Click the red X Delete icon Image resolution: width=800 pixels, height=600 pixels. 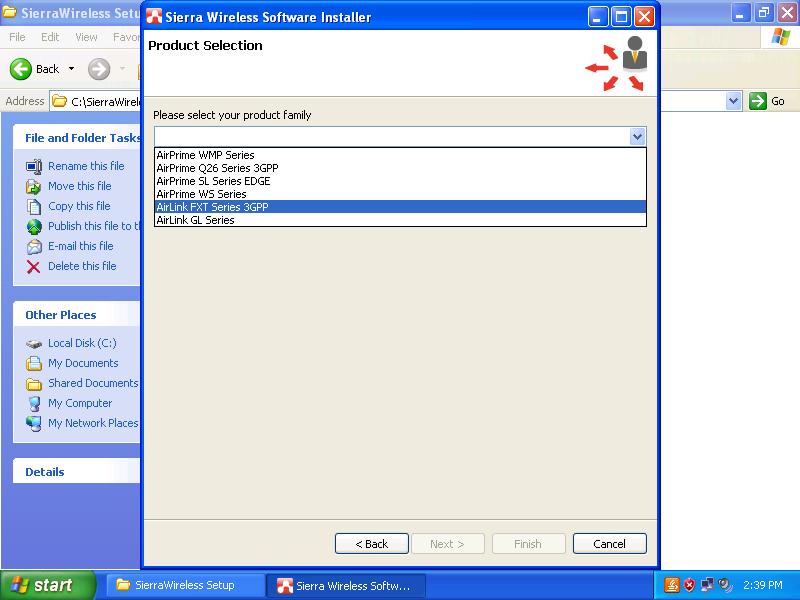(34, 267)
